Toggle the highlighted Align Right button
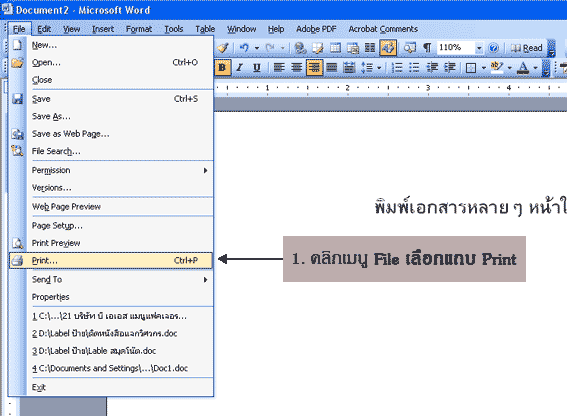 click(314, 67)
